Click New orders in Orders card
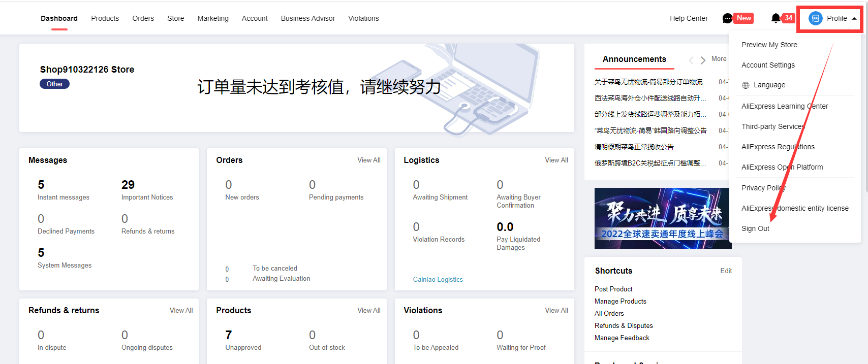The height and width of the screenshot is (364, 868). 242,197
